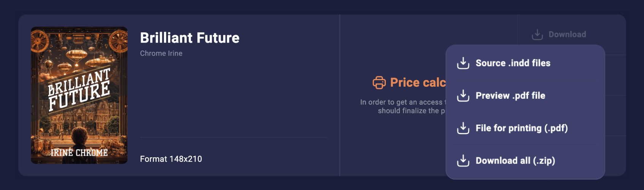Viewport: 644px width, 190px height.
Task: Click the divider line above Format
Action: (233, 137)
